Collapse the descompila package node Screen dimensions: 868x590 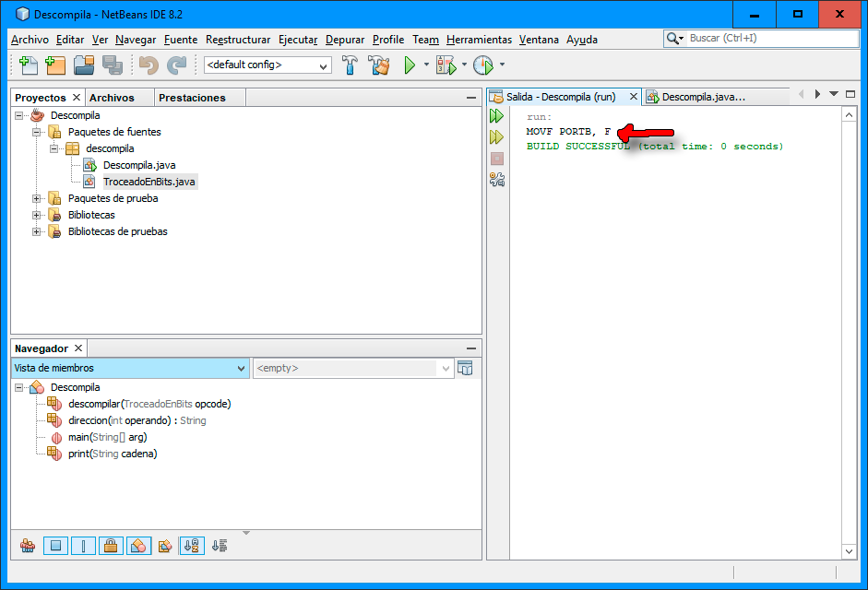(x=54, y=149)
